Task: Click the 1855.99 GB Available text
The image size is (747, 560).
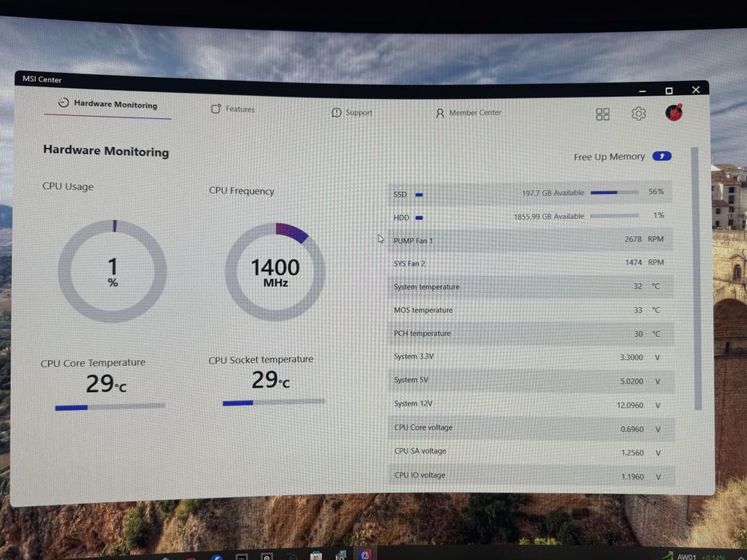Action: point(548,216)
